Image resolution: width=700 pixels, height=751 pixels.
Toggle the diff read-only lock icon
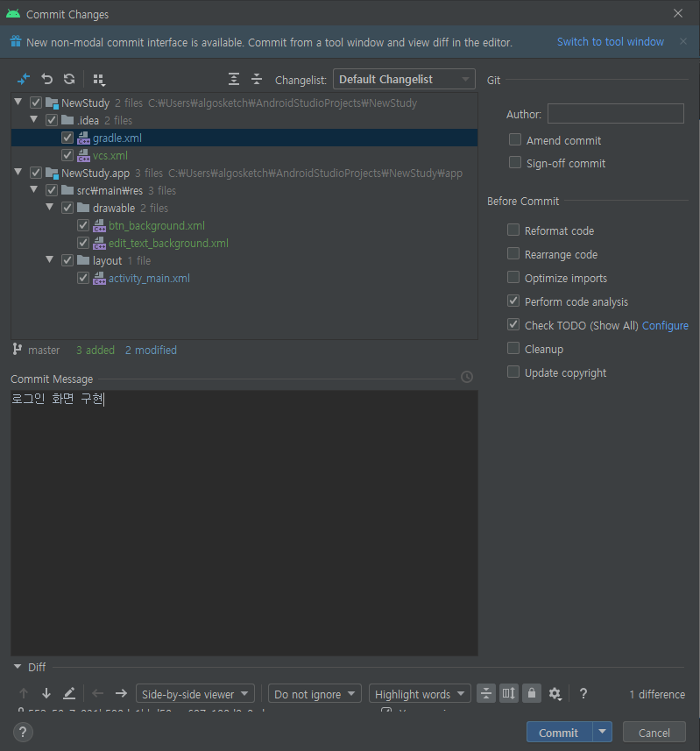pos(532,693)
